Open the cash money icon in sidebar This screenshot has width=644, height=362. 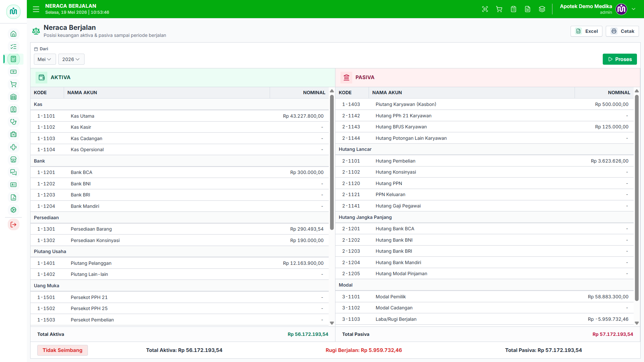pyautogui.click(x=13, y=72)
